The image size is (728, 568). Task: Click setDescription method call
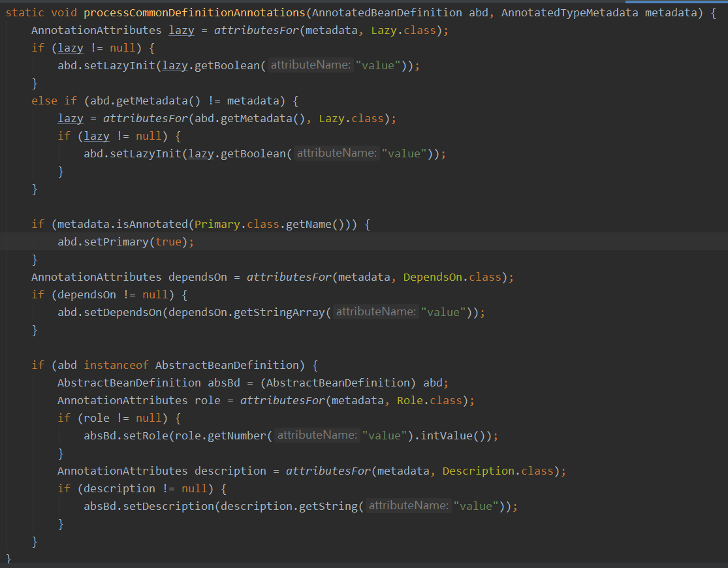pos(168,507)
